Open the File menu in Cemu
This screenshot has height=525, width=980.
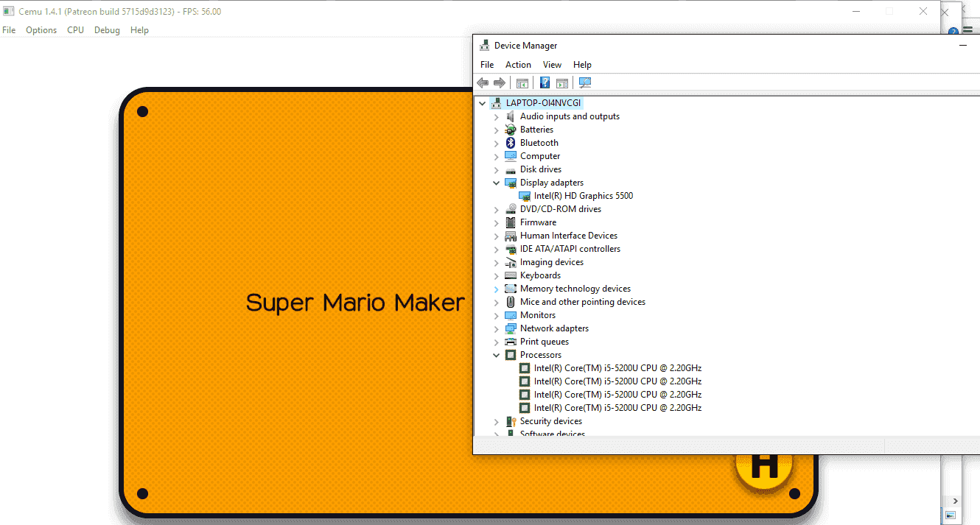tap(9, 30)
